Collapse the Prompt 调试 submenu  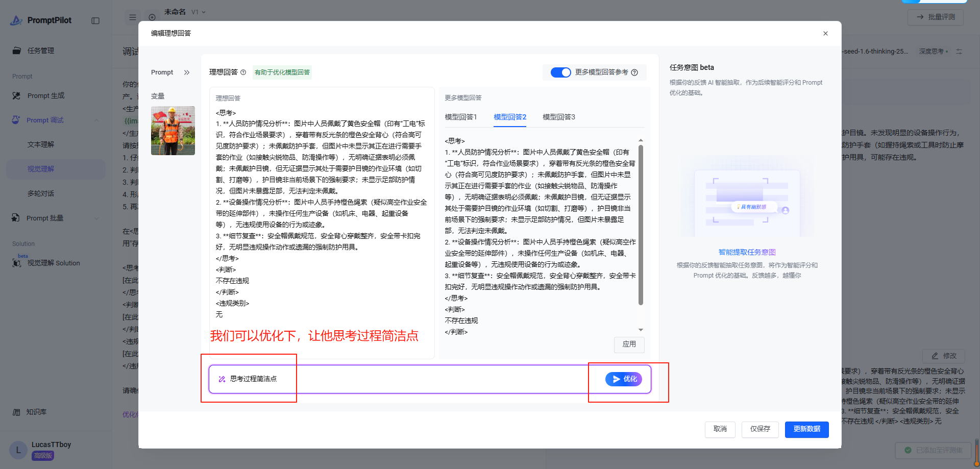coord(96,120)
